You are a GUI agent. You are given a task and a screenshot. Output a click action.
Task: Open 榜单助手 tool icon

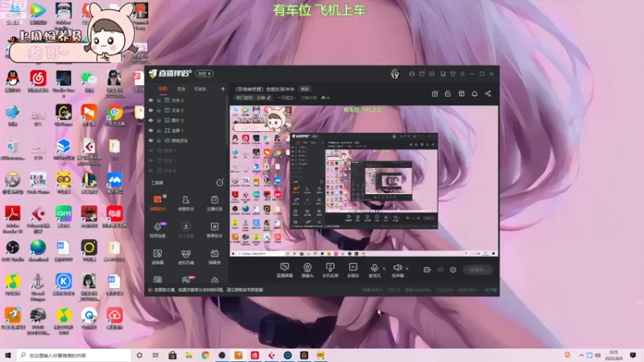[x=214, y=229]
